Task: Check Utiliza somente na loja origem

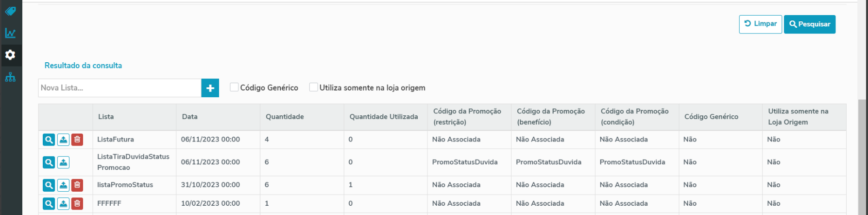Action: (314, 88)
